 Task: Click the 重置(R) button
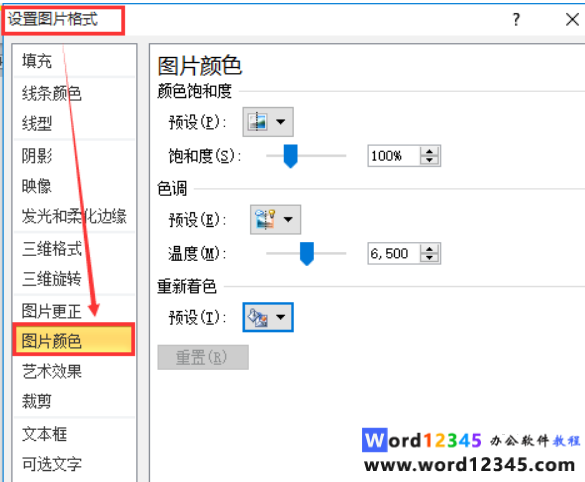[x=203, y=357]
